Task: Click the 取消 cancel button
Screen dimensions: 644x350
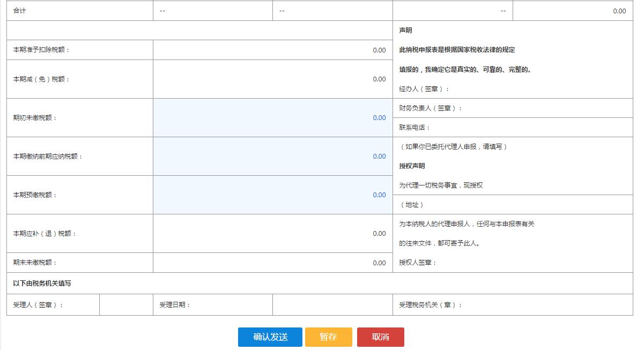Action: click(381, 337)
